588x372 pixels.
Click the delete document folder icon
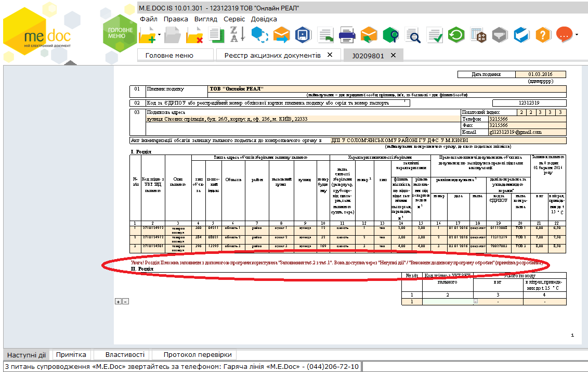click(x=194, y=35)
